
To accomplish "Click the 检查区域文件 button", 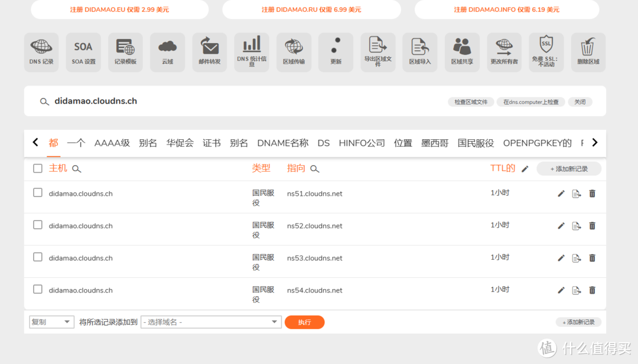I will [x=471, y=101].
